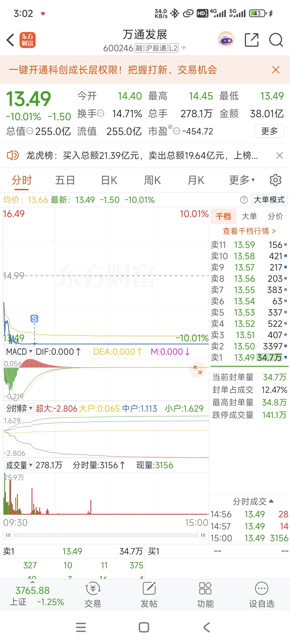Viewport: 290px width, 644px height.
Task: Grab left handle of time range slider
Action: point(8,535)
